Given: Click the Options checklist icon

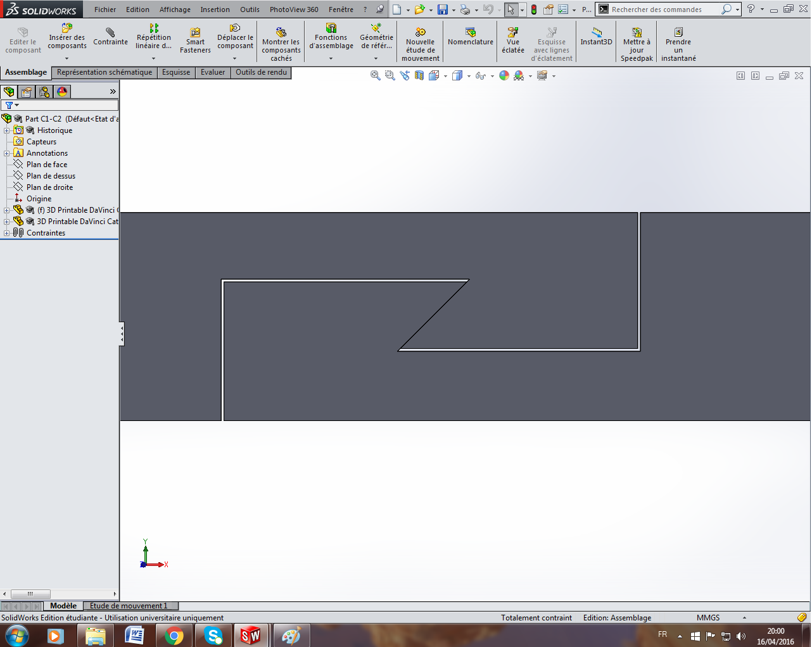Looking at the screenshot, I should point(563,9).
